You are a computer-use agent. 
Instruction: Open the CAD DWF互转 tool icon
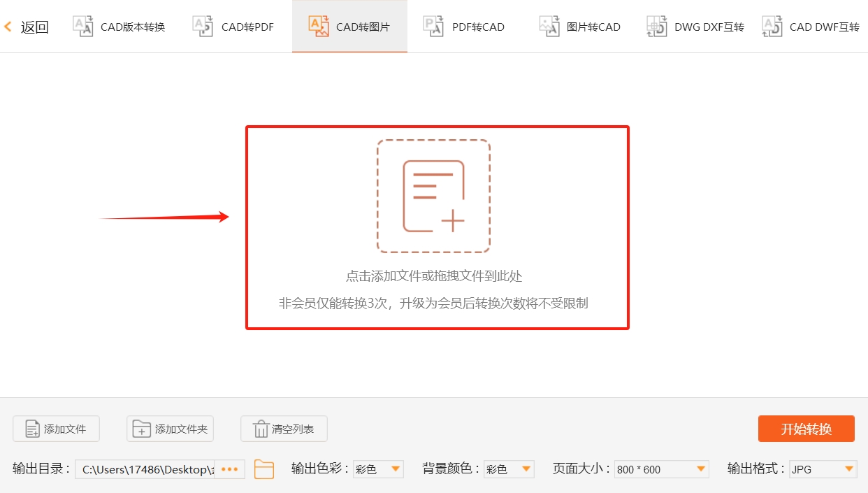772,26
